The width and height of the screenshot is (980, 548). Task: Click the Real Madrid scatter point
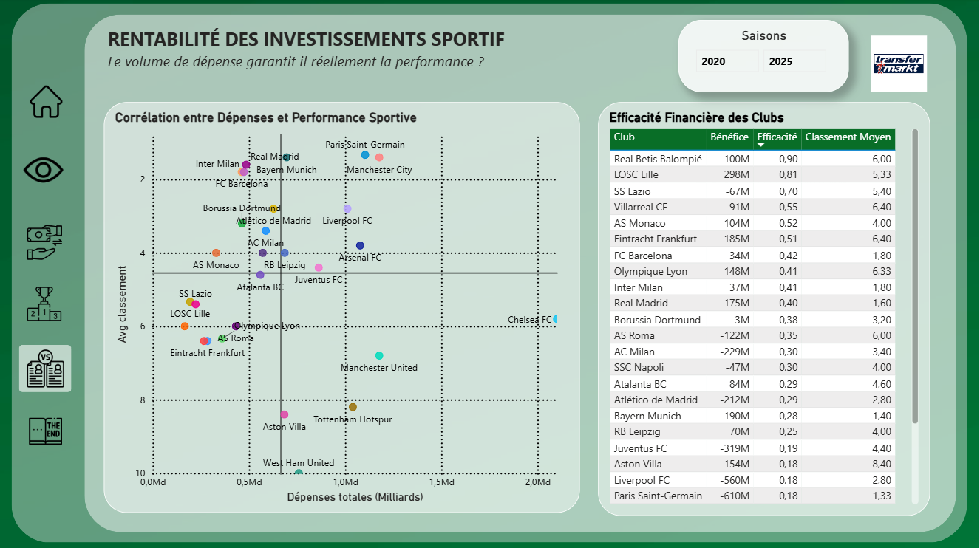[x=286, y=157]
